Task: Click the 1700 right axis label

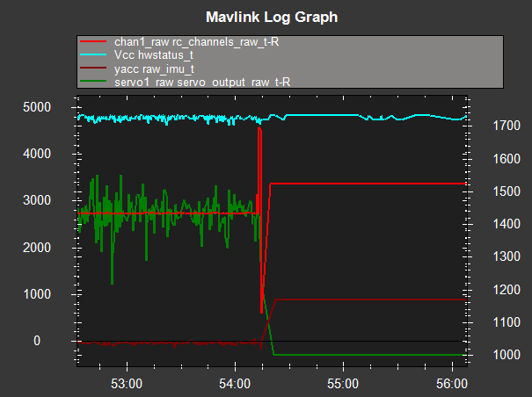Action: tap(506, 126)
